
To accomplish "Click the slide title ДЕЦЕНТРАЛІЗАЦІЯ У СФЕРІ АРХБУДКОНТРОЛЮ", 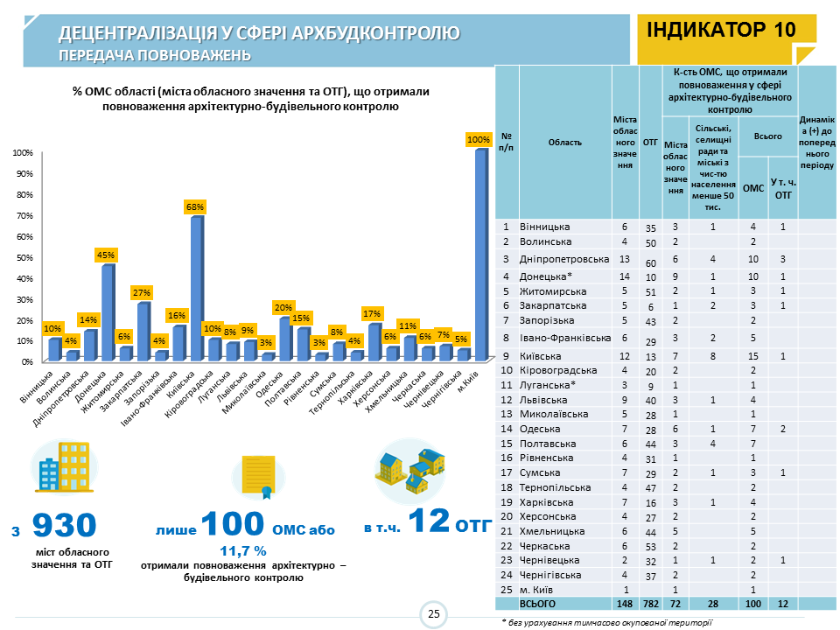I will [259, 34].
